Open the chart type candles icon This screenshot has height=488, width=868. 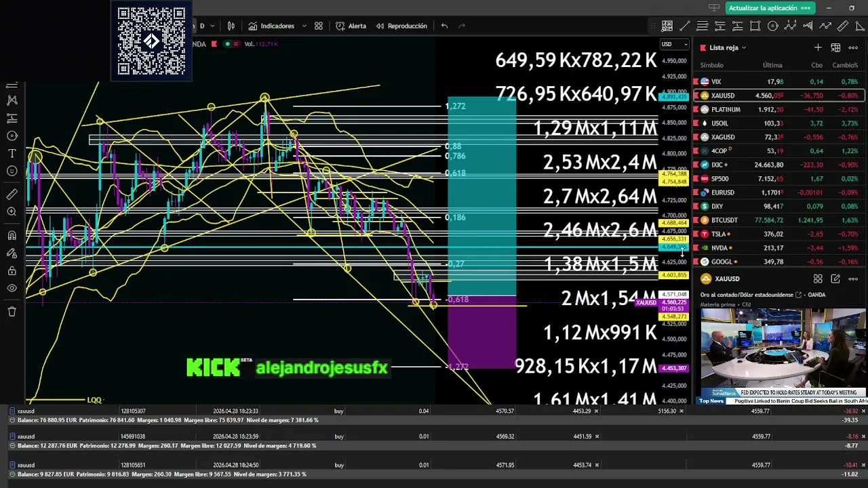coord(231,26)
